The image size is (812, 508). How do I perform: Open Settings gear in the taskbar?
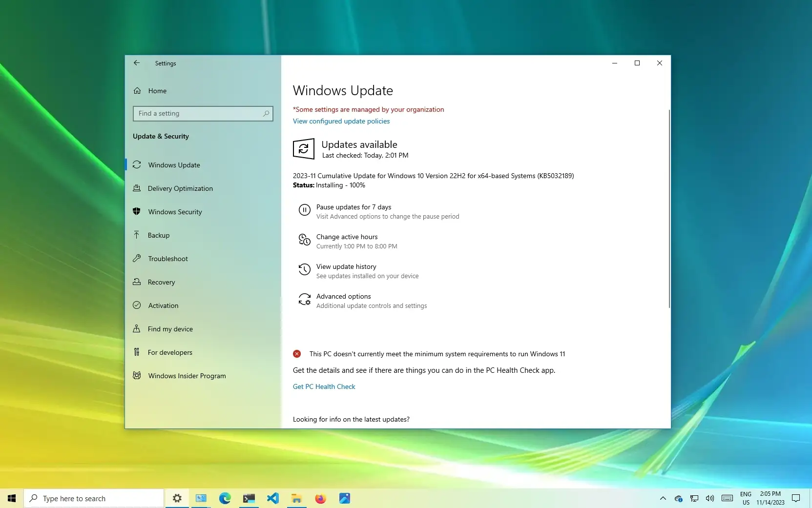coord(177,498)
